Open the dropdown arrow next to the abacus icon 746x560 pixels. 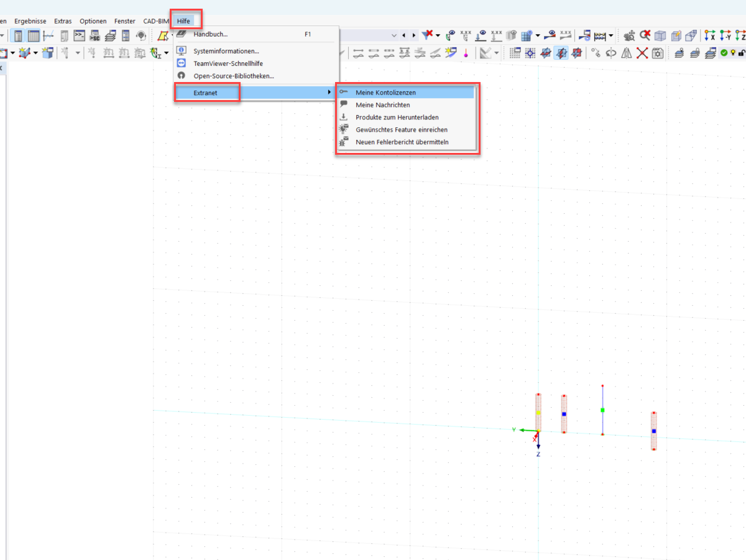click(610, 36)
